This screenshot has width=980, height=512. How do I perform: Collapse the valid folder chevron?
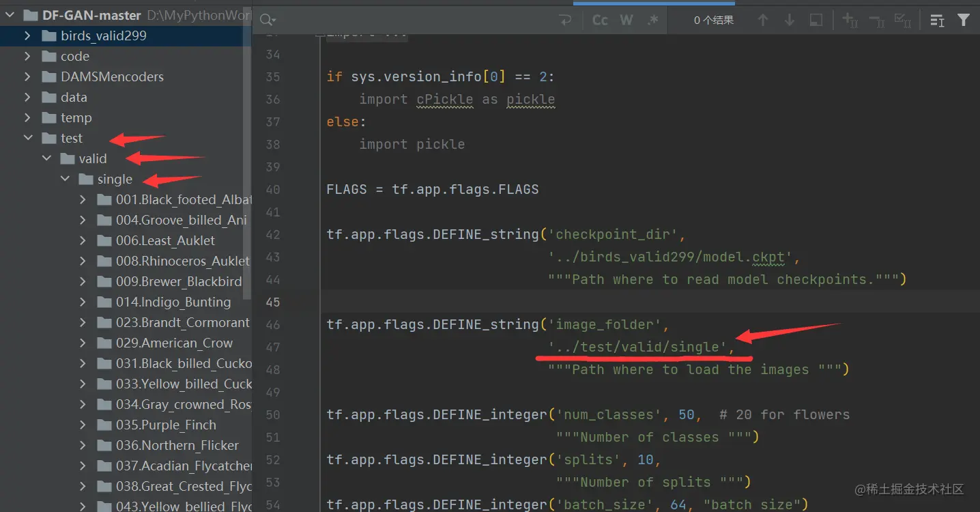tap(46, 158)
